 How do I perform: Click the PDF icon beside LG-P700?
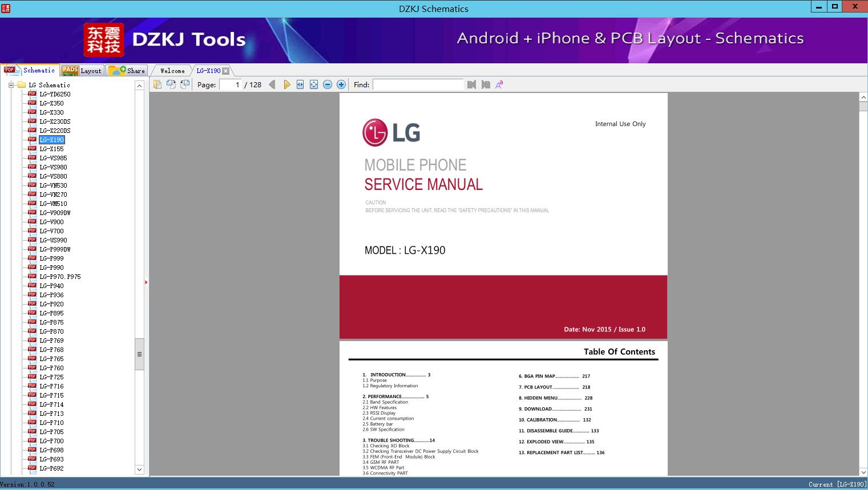click(x=32, y=441)
